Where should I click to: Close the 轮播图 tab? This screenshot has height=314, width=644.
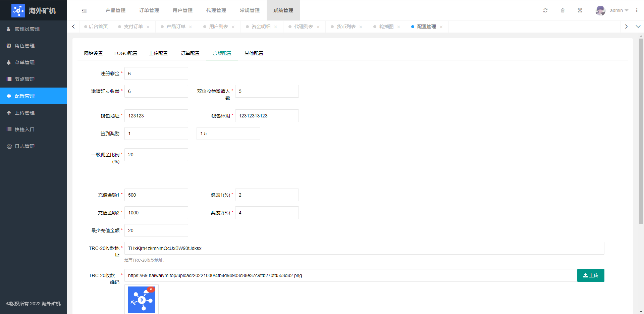coord(399,27)
